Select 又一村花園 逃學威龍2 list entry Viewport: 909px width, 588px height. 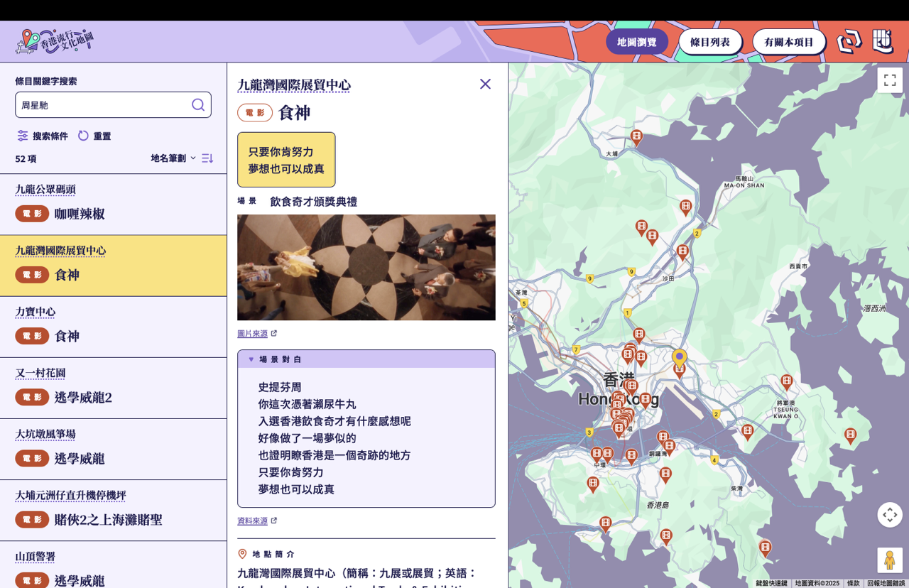pos(113,388)
